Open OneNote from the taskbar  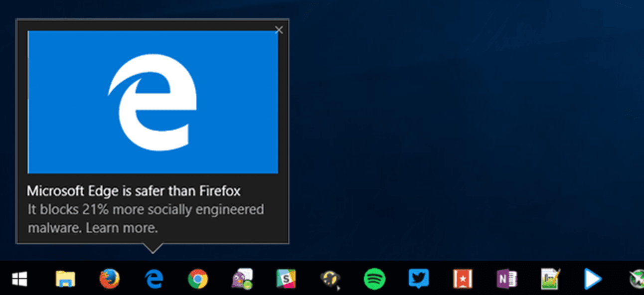[506, 279]
